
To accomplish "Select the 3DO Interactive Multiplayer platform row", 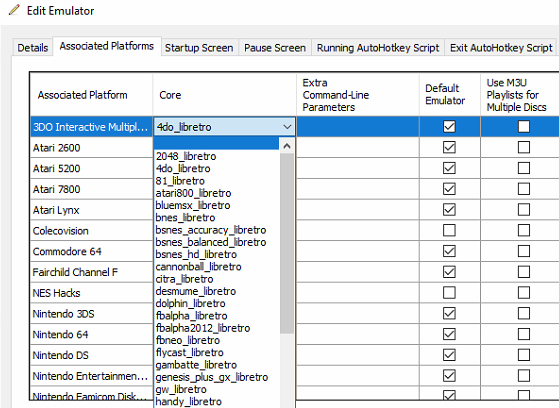I will point(92,127).
